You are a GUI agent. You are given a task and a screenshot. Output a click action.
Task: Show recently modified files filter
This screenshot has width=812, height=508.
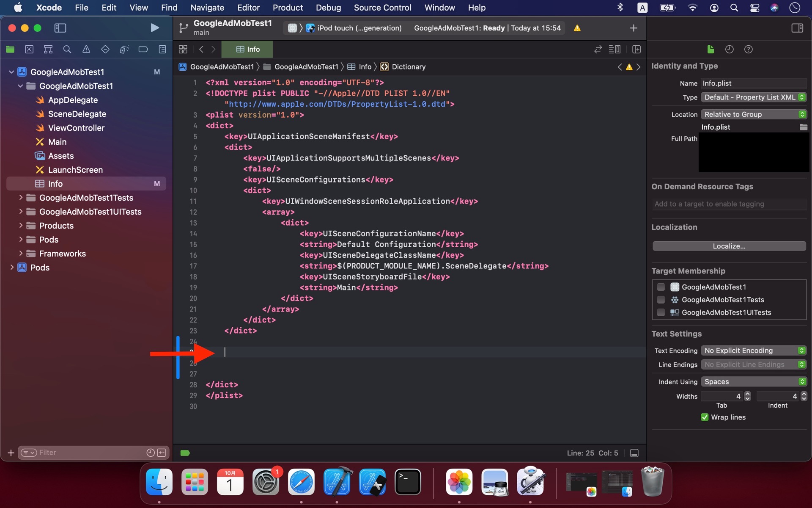151,453
